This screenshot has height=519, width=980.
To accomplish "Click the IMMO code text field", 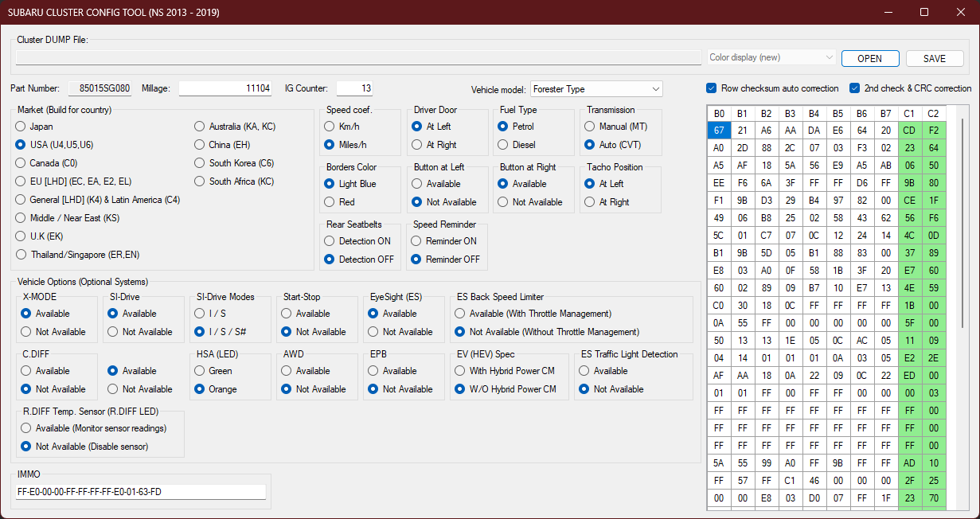I will [141, 492].
